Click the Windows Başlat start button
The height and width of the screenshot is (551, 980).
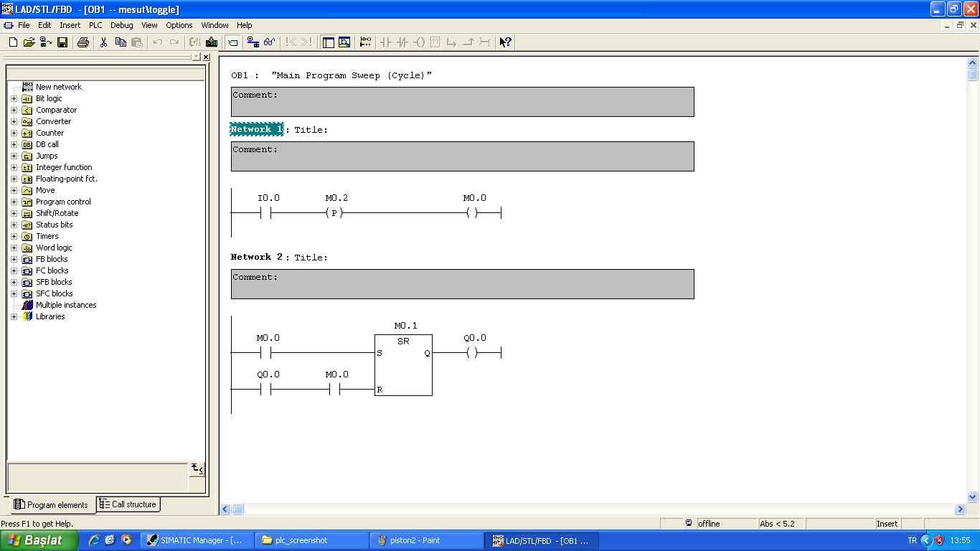39,540
